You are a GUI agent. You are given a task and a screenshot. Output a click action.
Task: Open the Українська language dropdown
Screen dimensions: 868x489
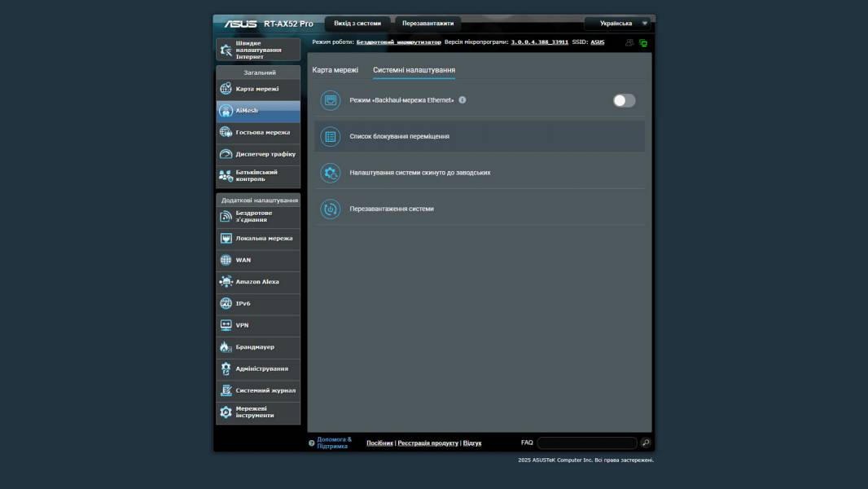[620, 24]
